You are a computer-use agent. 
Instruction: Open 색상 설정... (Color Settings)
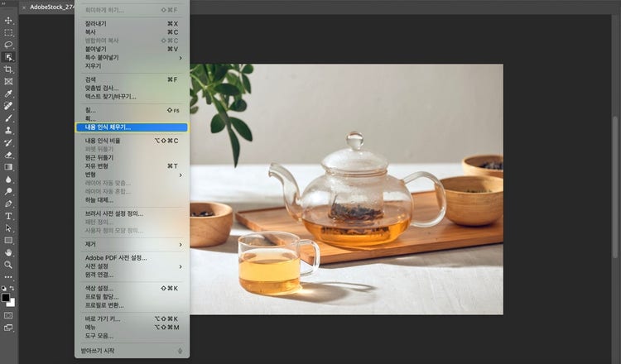click(x=132, y=288)
